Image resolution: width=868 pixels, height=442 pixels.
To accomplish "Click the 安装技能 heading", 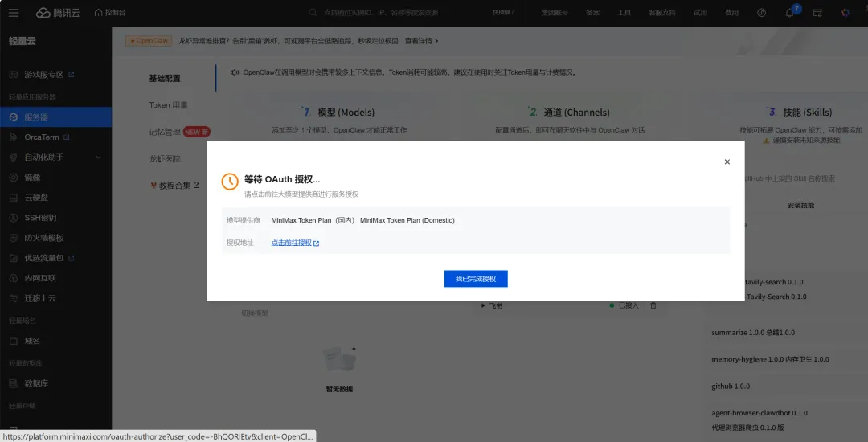I will pos(801,205).
